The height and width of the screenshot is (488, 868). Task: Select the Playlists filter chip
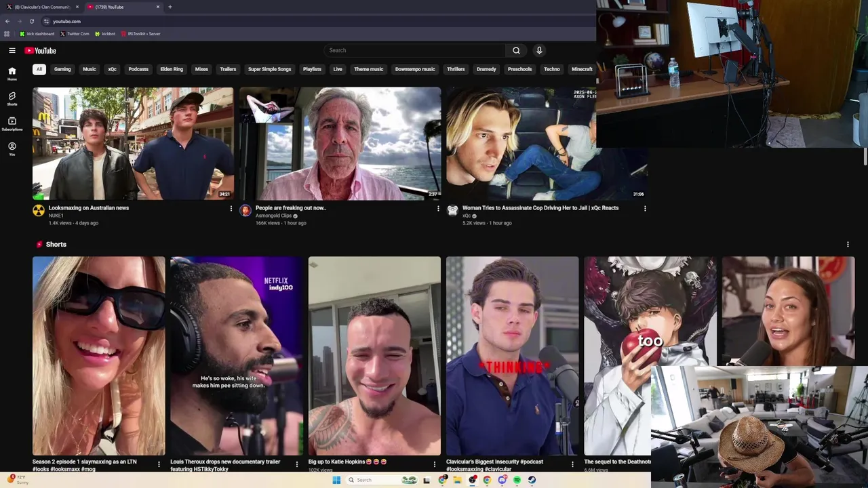click(312, 69)
